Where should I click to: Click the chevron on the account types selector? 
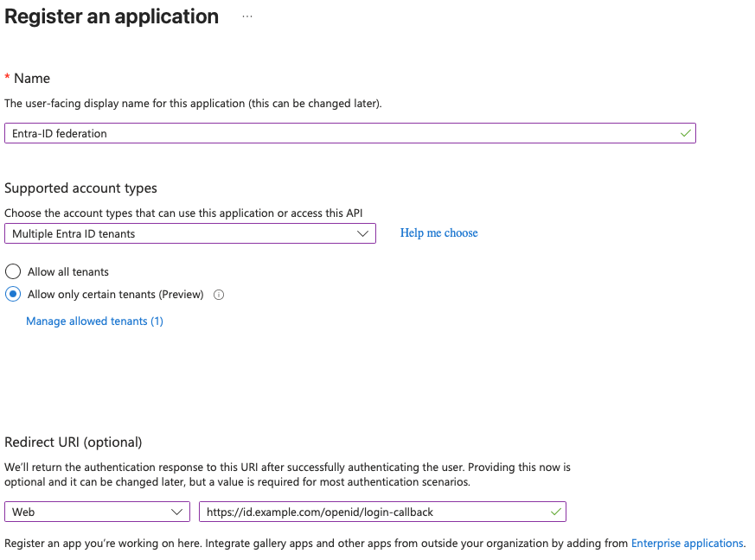click(x=363, y=233)
